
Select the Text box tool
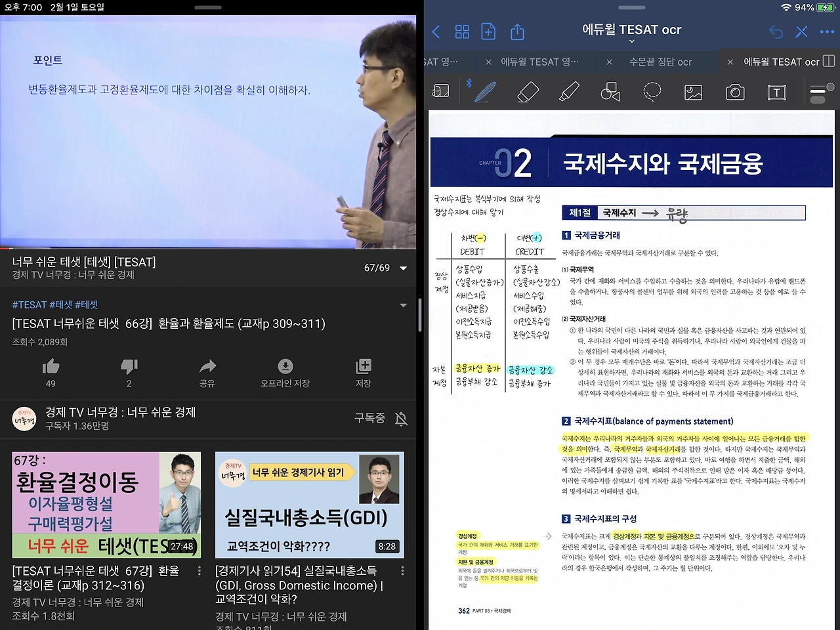pyautogui.click(x=777, y=93)
